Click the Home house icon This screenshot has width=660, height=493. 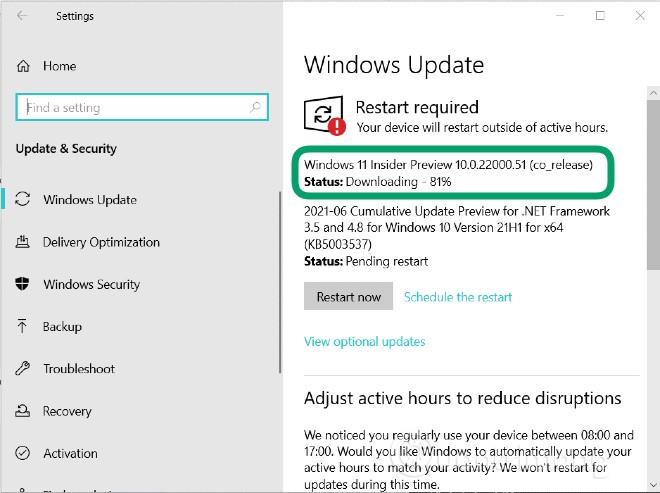coord(23,66)
